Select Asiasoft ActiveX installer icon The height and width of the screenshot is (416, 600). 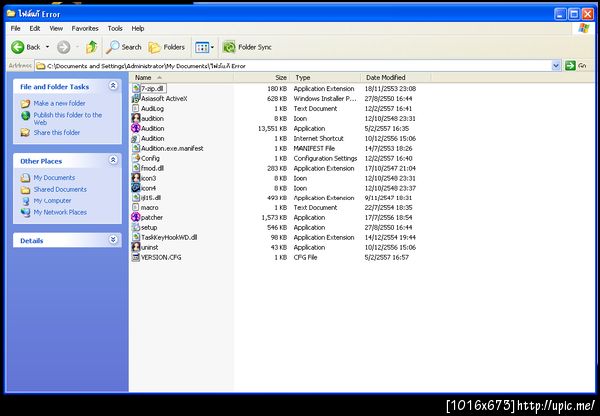click(136, 98)
